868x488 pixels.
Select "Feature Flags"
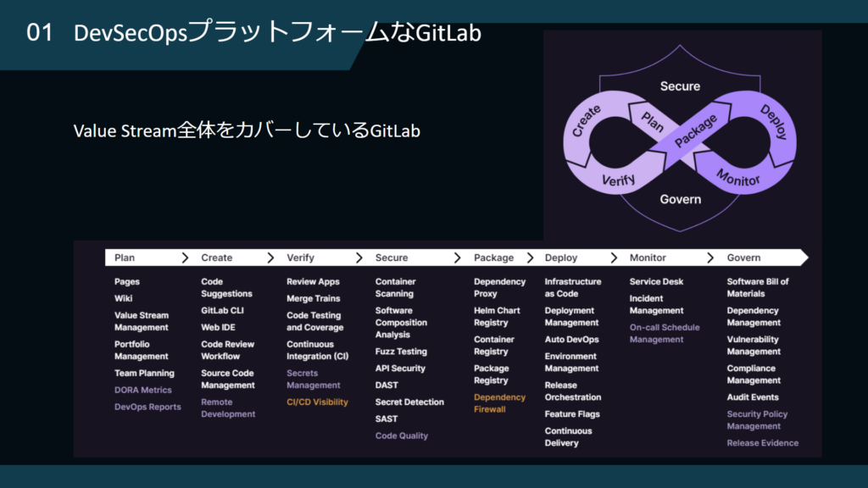572,413
